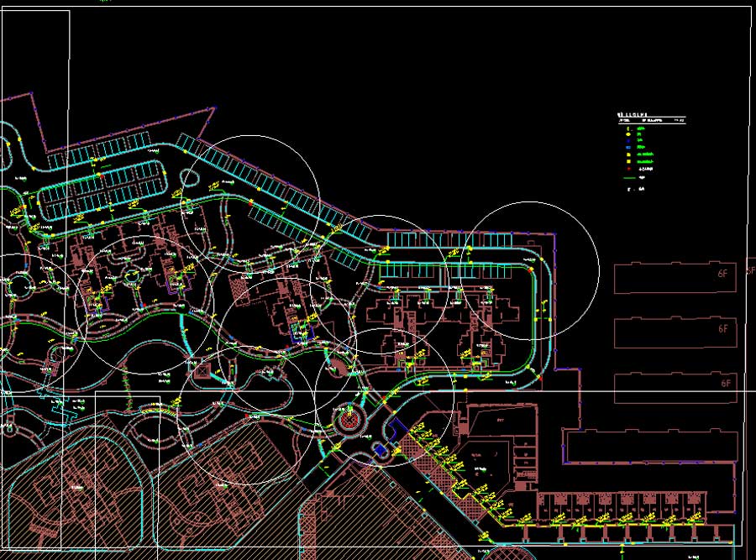Click the light blue rectangle legend symbol
The image size is (756, 560).
627,146
